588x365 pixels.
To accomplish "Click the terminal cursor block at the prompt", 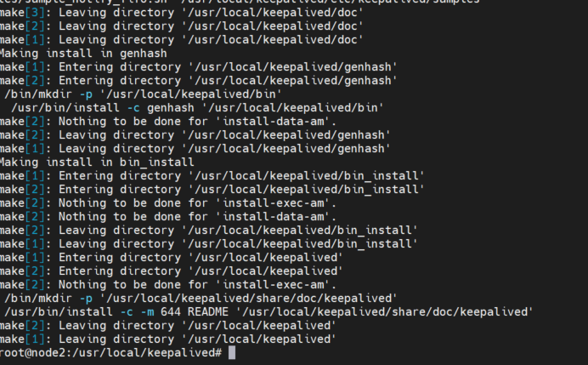I will click(x=232, y=352).
